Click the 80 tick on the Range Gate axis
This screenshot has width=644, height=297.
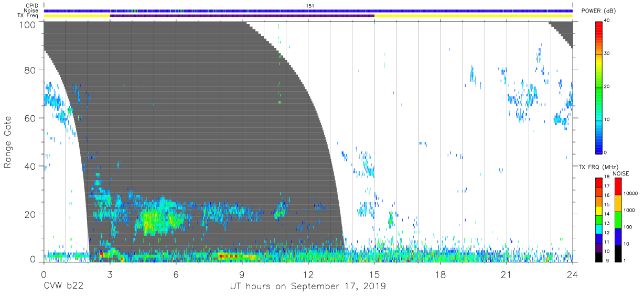coord(30,70)
